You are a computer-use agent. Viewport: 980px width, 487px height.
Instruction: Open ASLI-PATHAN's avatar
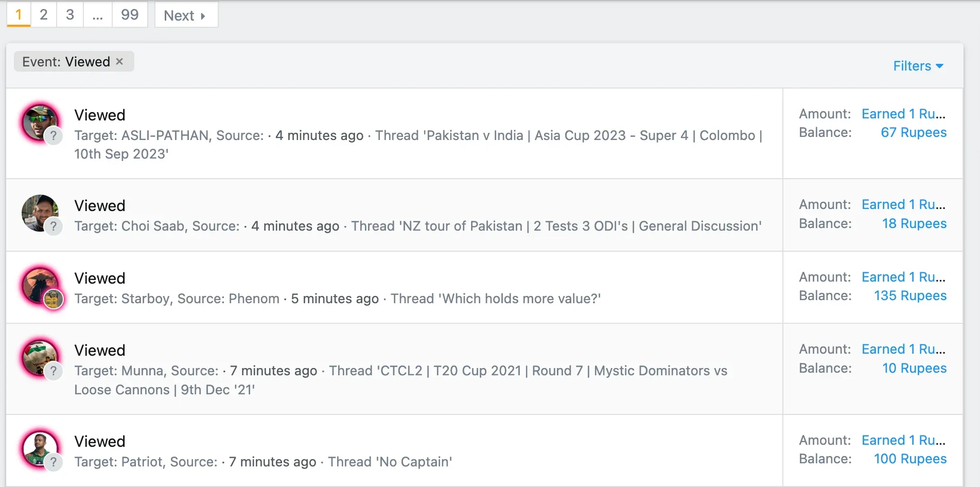(40, 122)
